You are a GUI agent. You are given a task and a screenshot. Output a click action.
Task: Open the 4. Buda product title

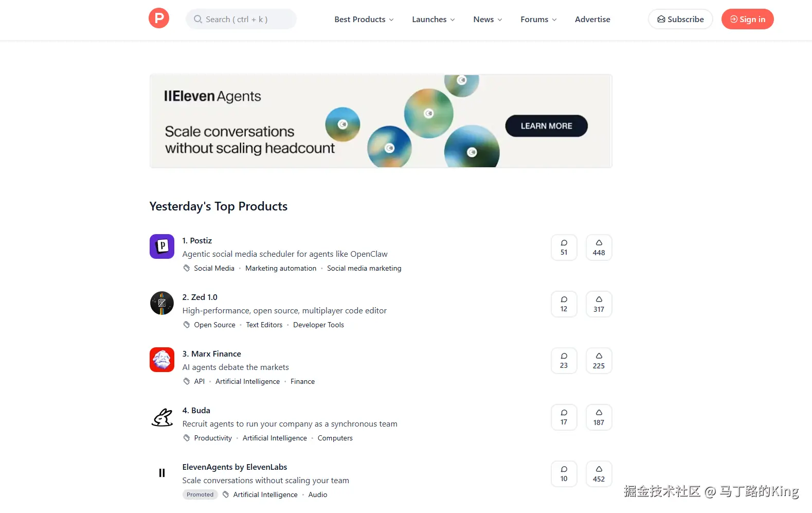(196, 410)
